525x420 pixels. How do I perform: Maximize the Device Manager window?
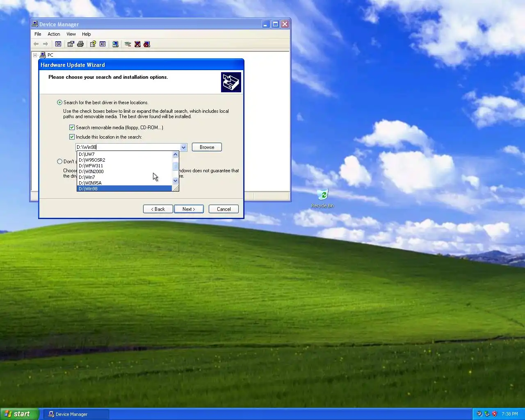[x=275, y=24]
